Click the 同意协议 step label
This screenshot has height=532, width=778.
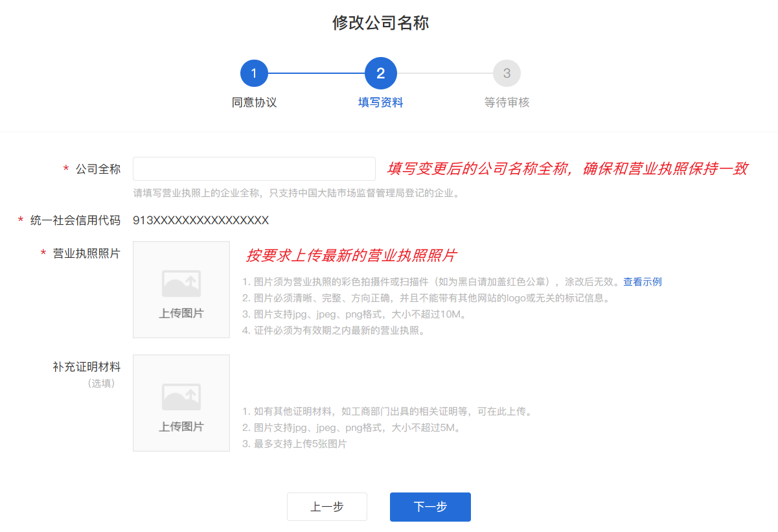(x=254, y=102)
